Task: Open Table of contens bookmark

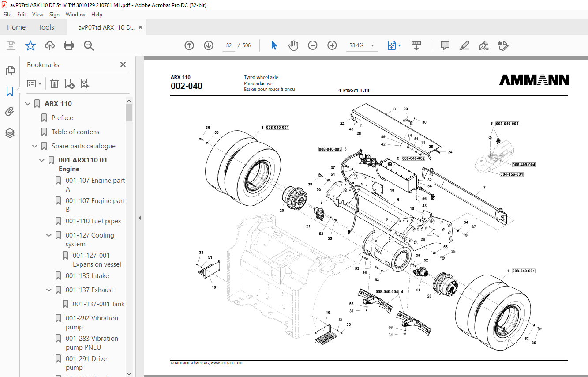Action: pyautogui.click(x=75, y=132)
